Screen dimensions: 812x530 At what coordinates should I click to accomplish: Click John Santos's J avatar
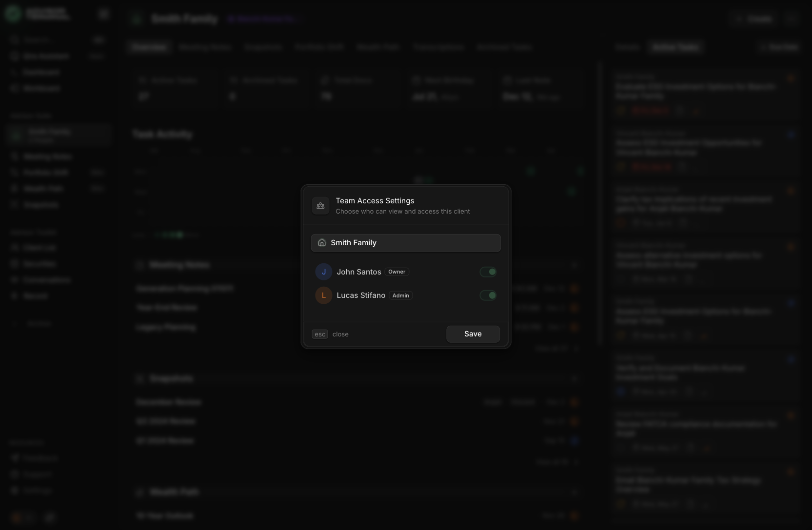[x=324, y=272]
